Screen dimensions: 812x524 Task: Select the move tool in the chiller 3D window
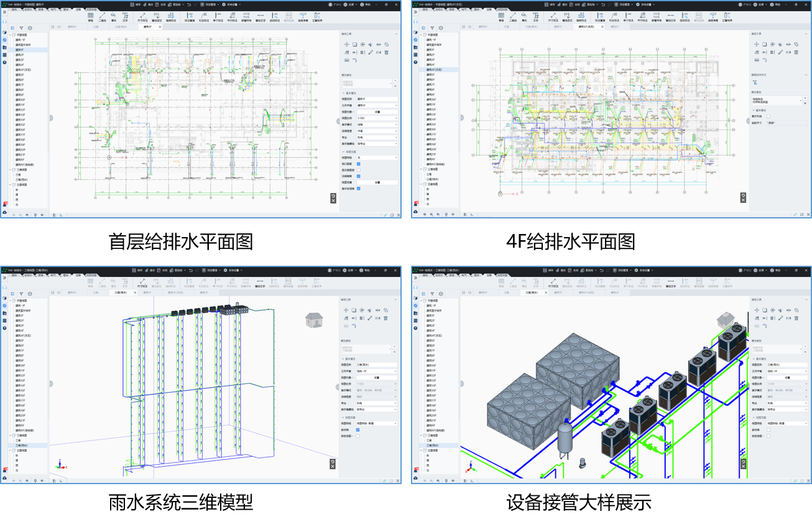click(757, 310)
